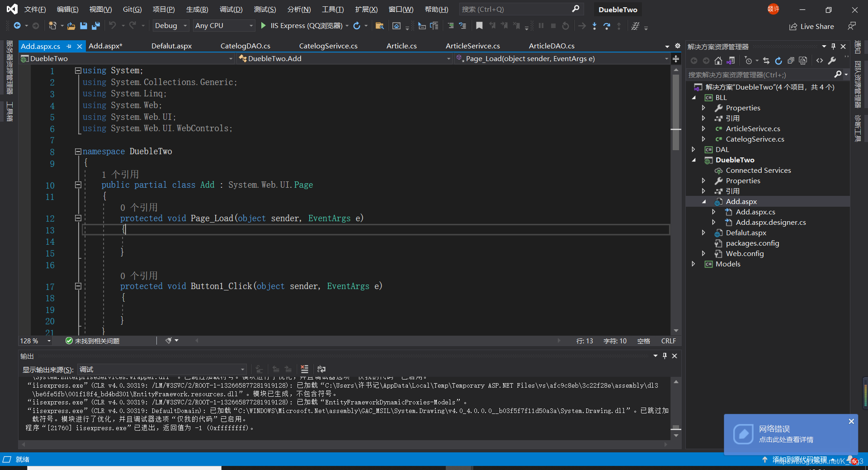Open the output source dropdown showing 调试
This screenshot has width=868, height=470.
tap(162, 370)
